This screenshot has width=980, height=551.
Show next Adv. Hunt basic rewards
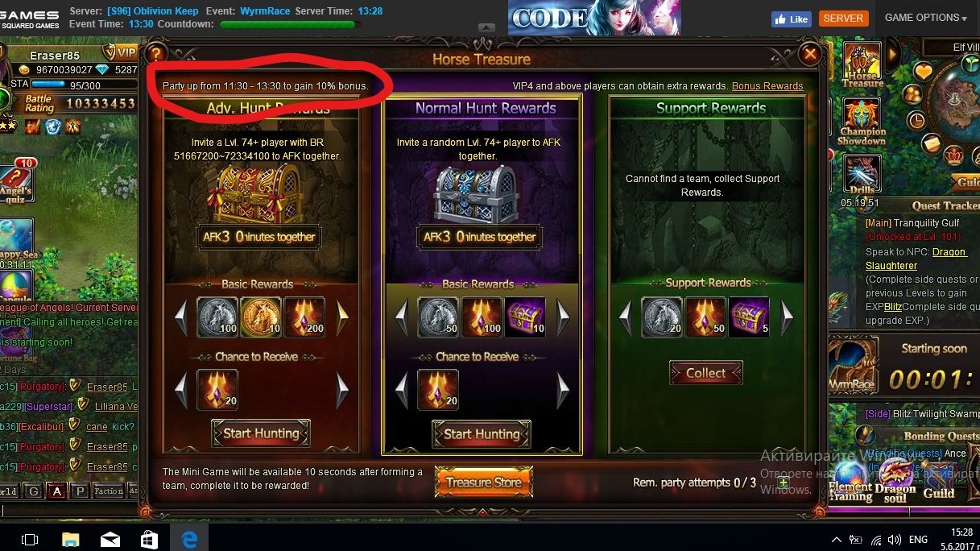[x=343, y=317]
